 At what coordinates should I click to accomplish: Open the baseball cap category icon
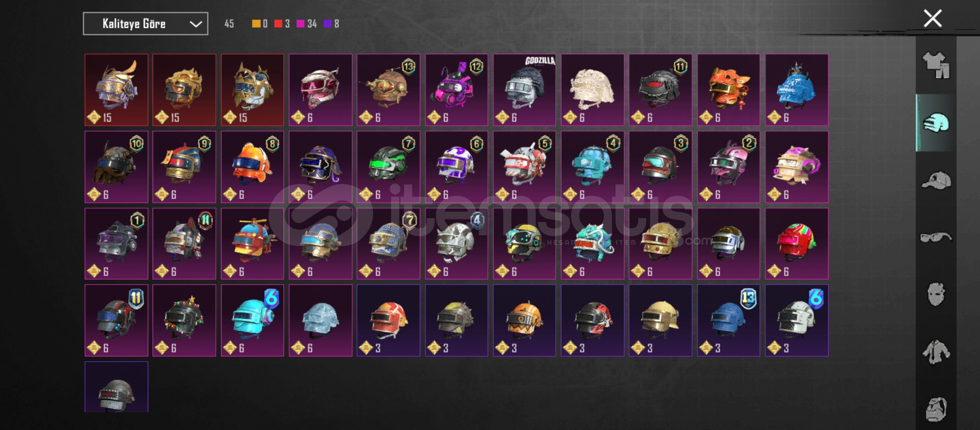click(x=936, y=180)
